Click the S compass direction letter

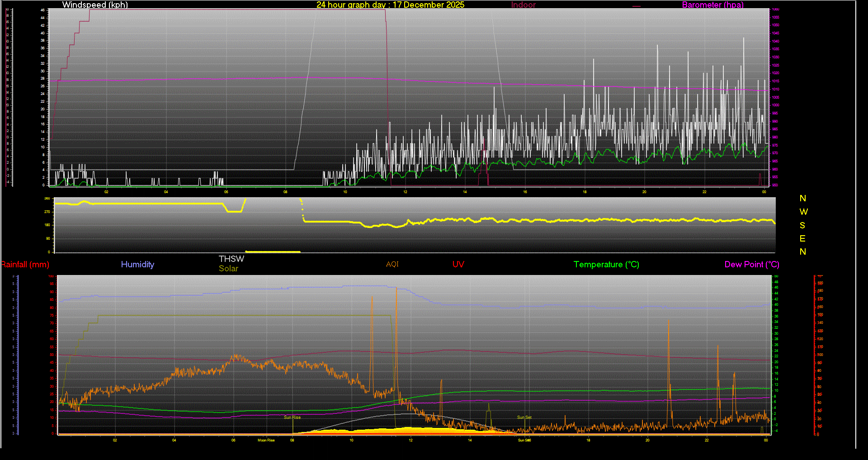(x=802, y=225)
